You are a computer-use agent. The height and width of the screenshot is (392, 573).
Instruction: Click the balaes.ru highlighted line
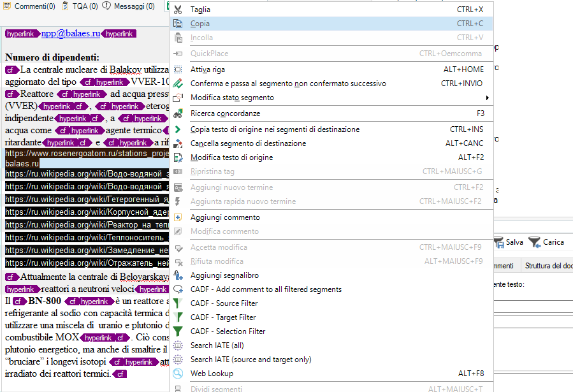coord(22,164)
